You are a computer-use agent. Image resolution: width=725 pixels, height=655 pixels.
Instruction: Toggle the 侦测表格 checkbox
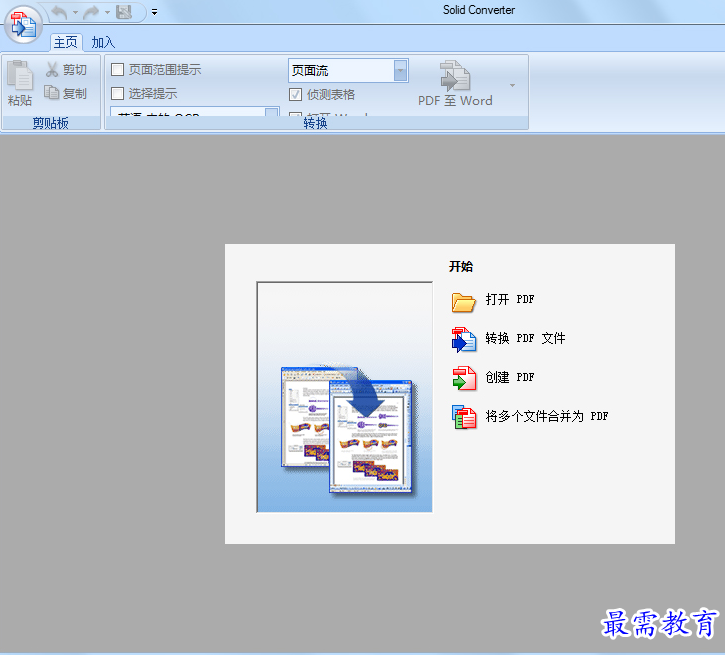(x=295, y=95)
